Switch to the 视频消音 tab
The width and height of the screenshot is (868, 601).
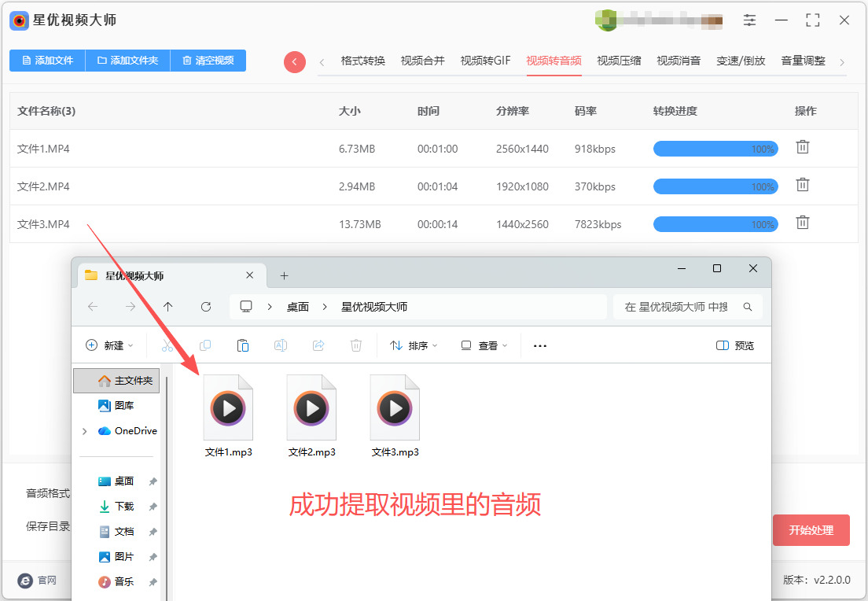coord(679,61)
